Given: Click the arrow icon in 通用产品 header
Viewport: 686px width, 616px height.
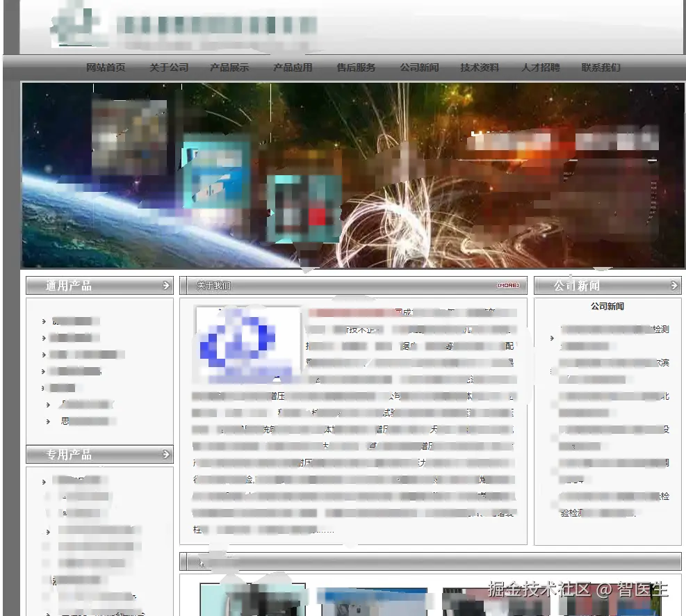Looking at the screenshot, I should click(x=165, y=285).
